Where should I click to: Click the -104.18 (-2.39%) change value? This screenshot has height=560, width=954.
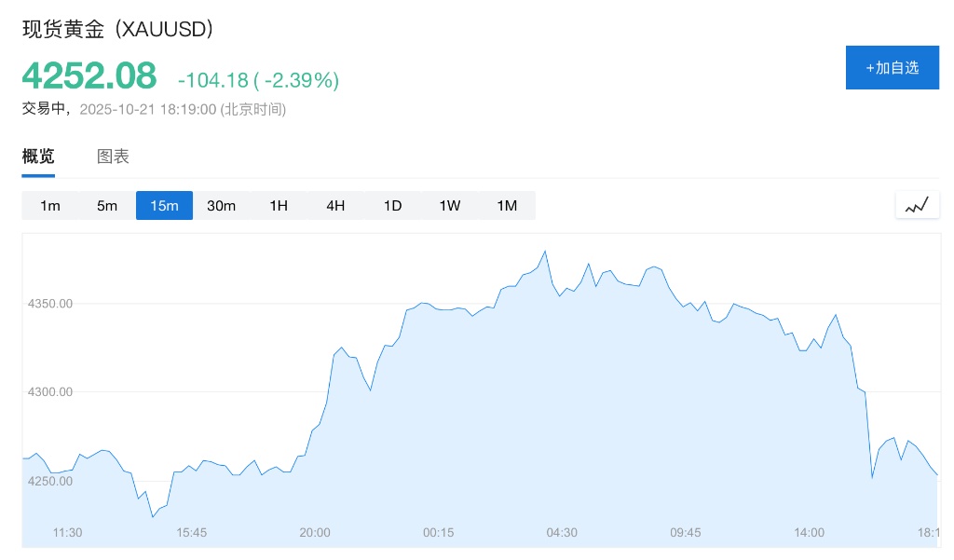258,80
